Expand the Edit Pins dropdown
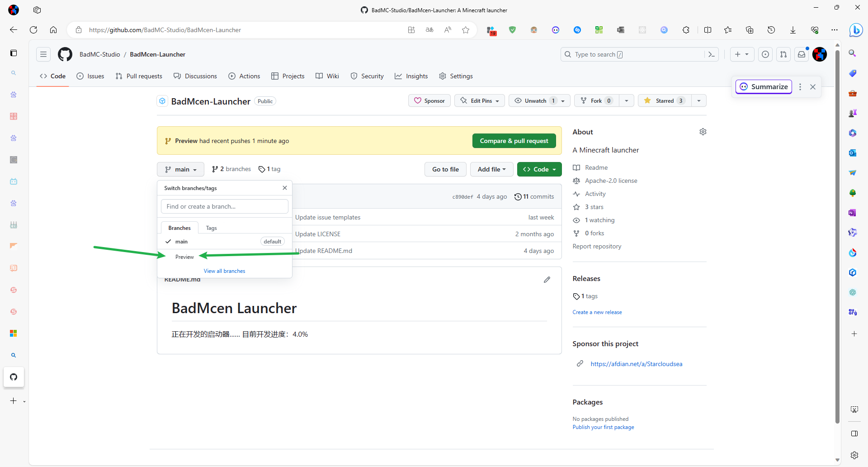868x467 pixels. pos(480,101)
